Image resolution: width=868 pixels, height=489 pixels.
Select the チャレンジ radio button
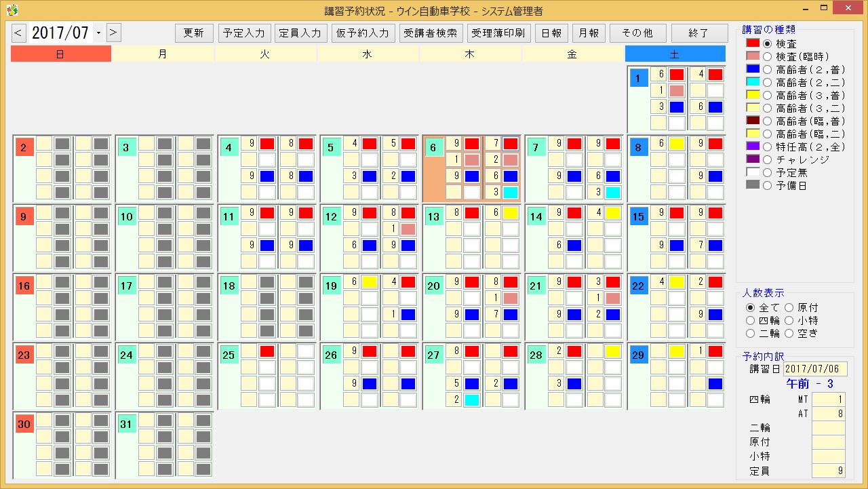coord(768,159)
